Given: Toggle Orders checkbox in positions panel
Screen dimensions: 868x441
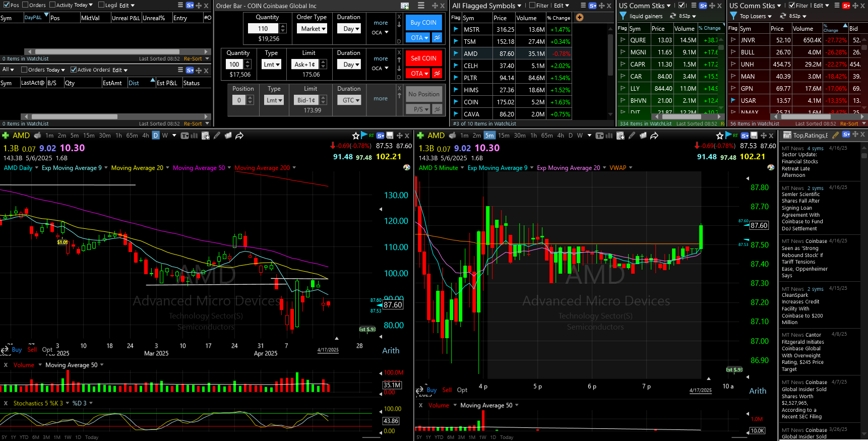Looking at the screenshot, I should click(25, 5).
